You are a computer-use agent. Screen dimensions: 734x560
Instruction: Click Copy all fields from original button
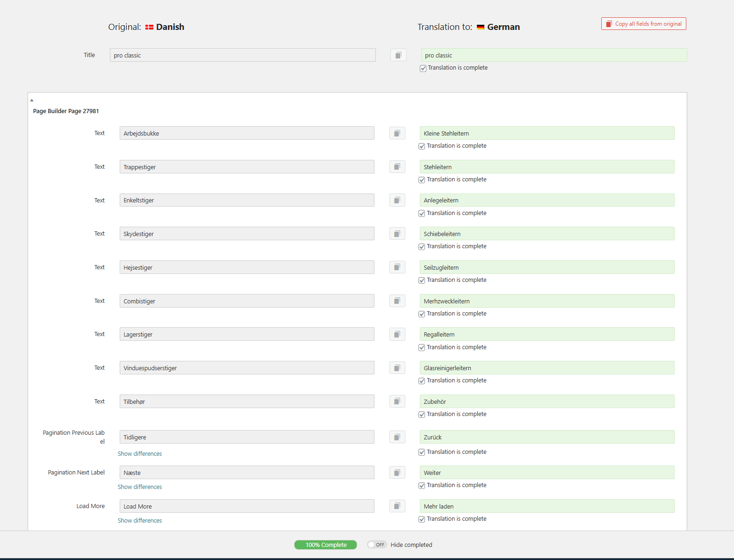pyautogui.click(x=643, y=24)
